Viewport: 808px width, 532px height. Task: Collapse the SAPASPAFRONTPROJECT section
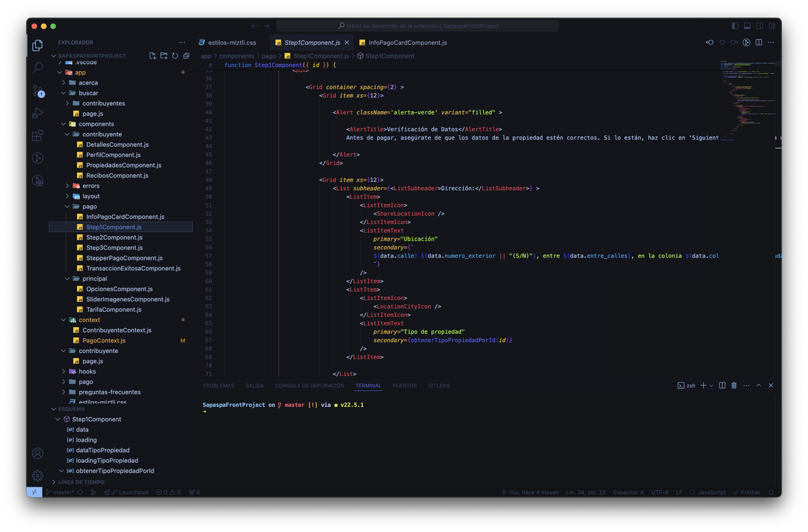pyautogui.click(x=54, y=56)
